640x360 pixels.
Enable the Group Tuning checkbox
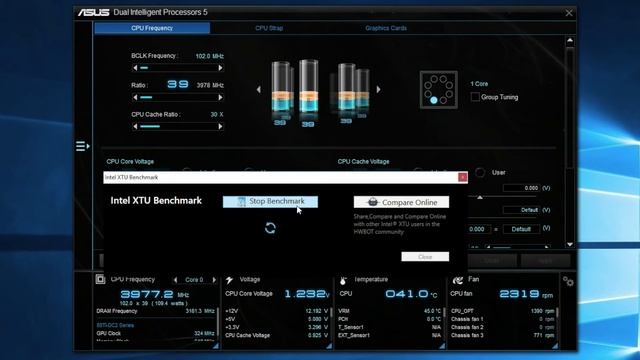tap(475, 97)
